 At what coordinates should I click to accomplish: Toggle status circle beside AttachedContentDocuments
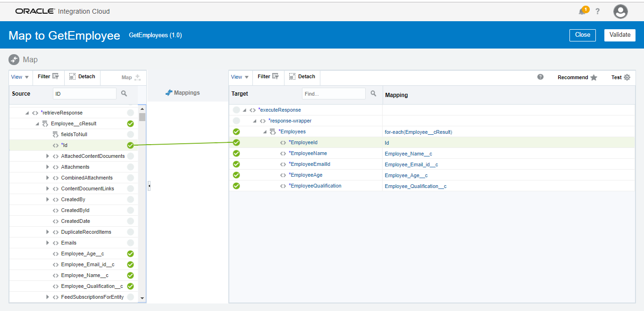(130, 156)
